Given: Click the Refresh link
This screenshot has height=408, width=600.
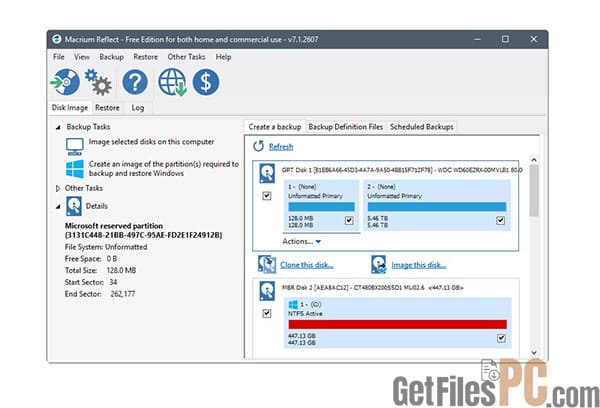Looking at the screenshot, I should (281, 147).
